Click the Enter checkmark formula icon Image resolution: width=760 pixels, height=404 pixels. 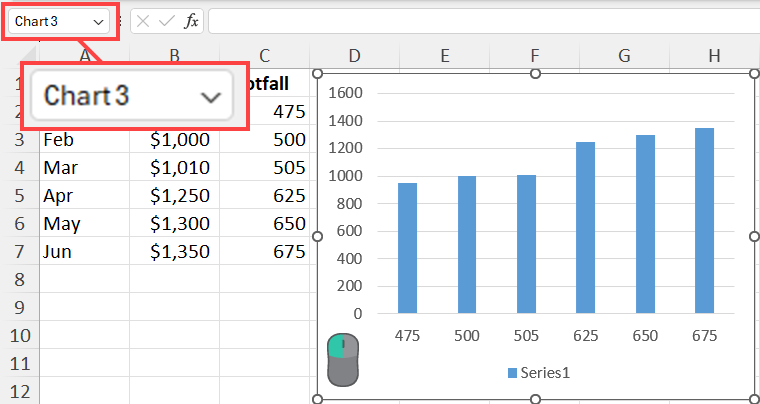[167, 21]
